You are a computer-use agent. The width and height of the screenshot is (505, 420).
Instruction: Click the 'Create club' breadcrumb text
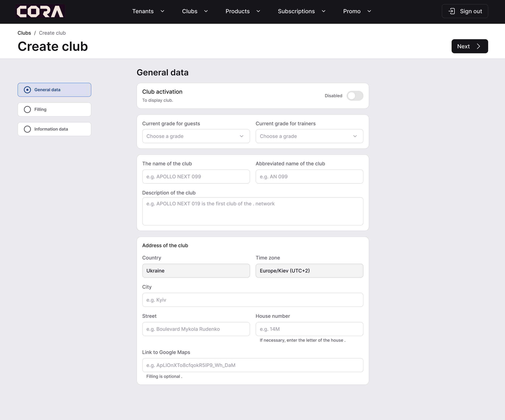pos(52,33)
